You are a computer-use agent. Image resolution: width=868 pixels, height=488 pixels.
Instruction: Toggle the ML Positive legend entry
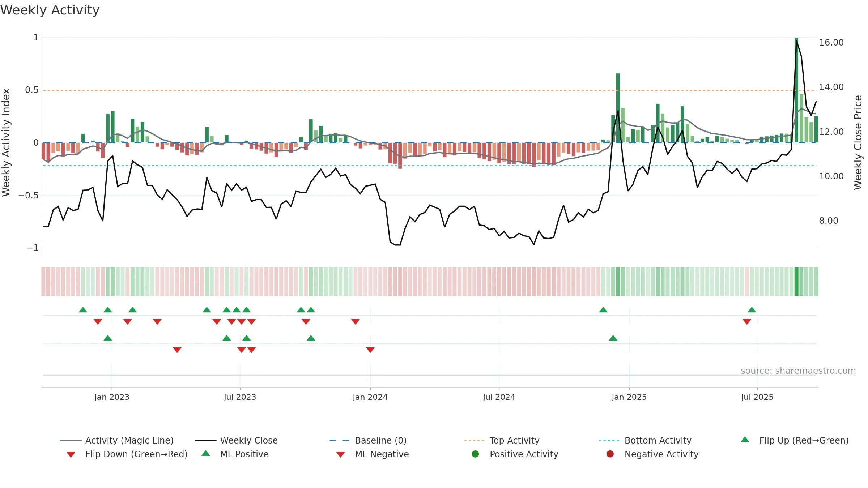coord(235,454)
